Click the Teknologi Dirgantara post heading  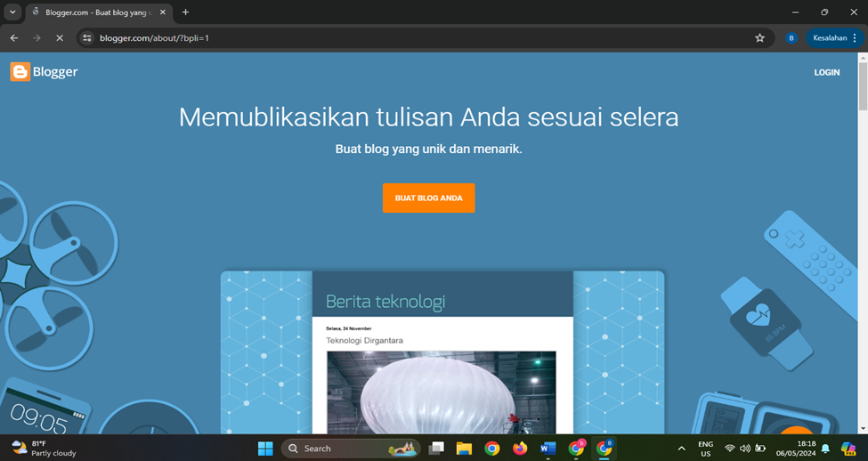(364, 340)
